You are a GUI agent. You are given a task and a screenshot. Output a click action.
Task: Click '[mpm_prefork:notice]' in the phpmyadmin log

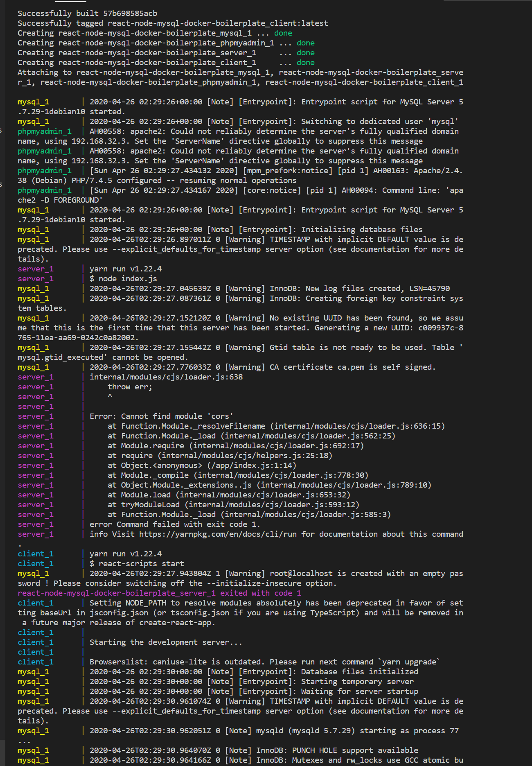288,171
